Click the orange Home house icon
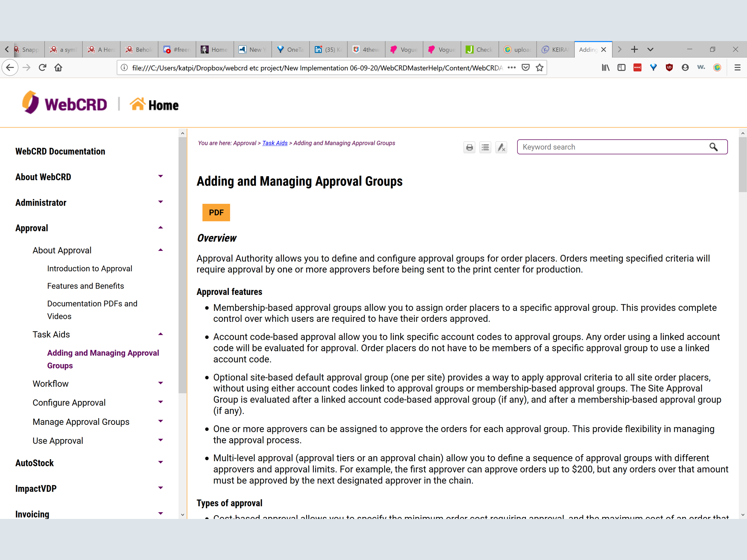Viewport: 747px width, 560px height. tap(137, 104)
